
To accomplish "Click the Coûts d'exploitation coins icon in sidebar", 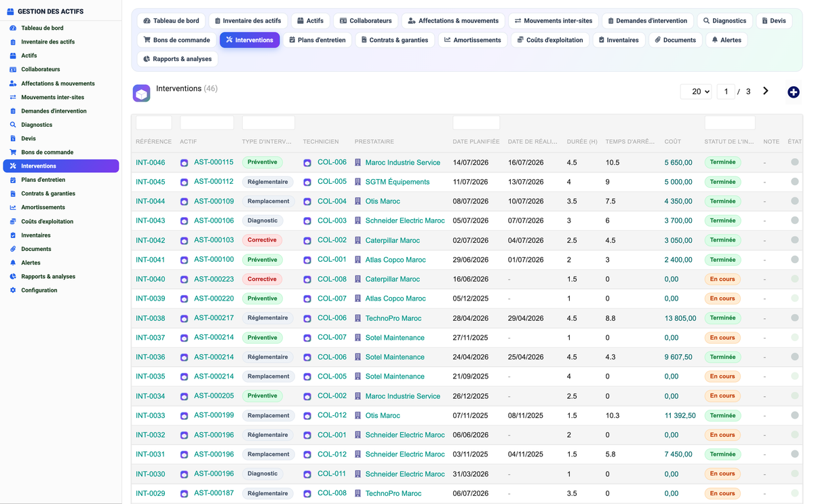I will pos(13,221).
